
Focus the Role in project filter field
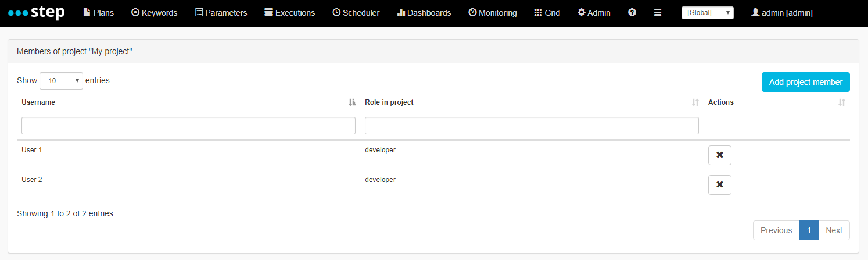532,126
